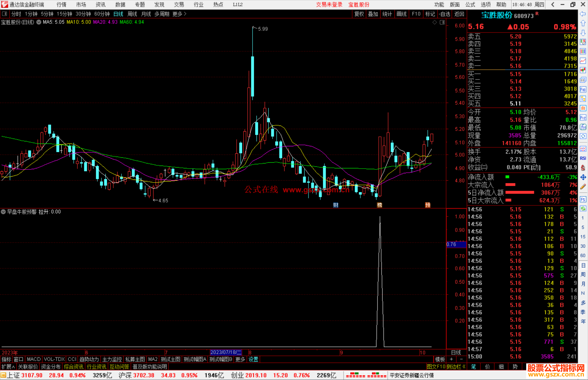Click the RSI indicator sidebar icon

coord(583,158)
